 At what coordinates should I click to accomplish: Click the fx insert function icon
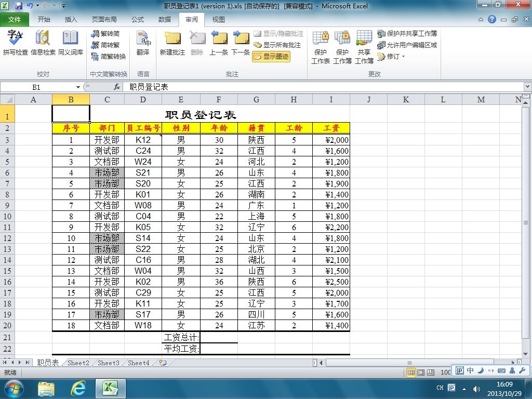pyautogui.click(x=117, y=87)
